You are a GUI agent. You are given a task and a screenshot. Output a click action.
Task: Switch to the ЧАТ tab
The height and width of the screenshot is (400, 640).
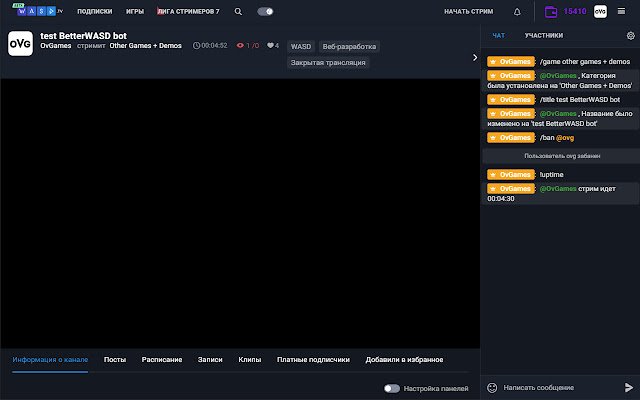pos(498,36)
